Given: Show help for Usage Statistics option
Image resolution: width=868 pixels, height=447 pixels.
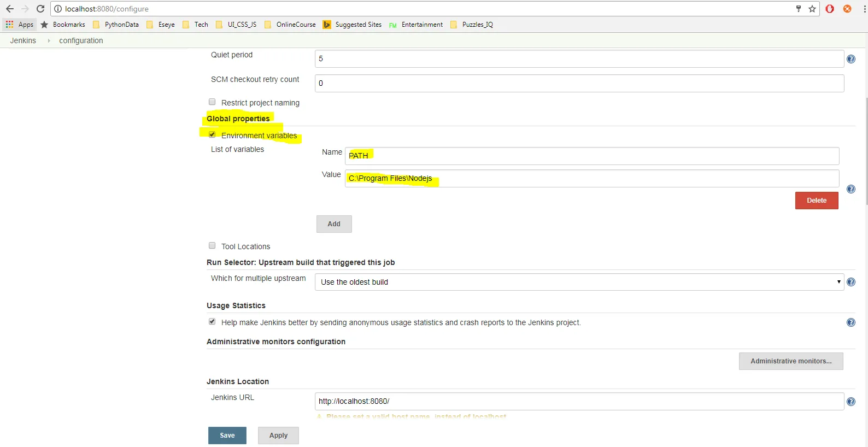Looking at the screenshot, I should pos(851,322).
